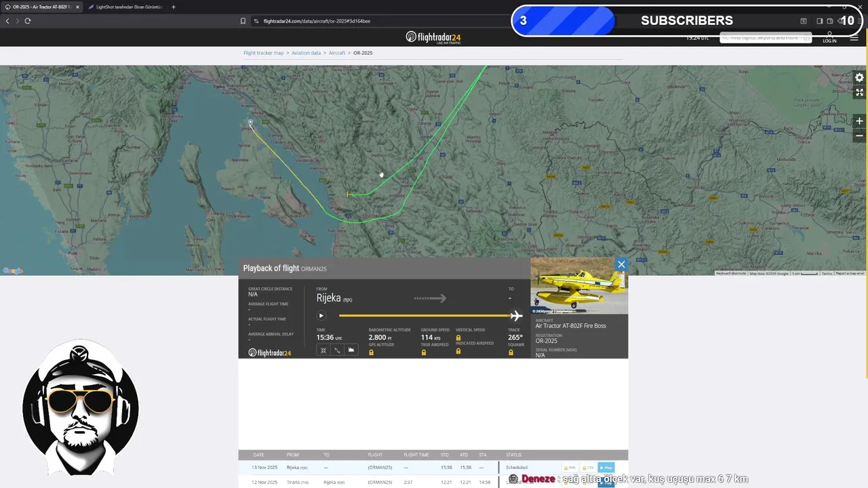Zoom out on the map
868x488 pixels.
click(859, 136)
